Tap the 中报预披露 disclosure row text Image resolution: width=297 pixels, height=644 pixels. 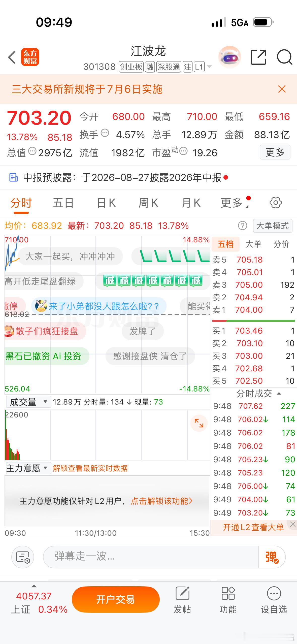click(x=122, y=178)
